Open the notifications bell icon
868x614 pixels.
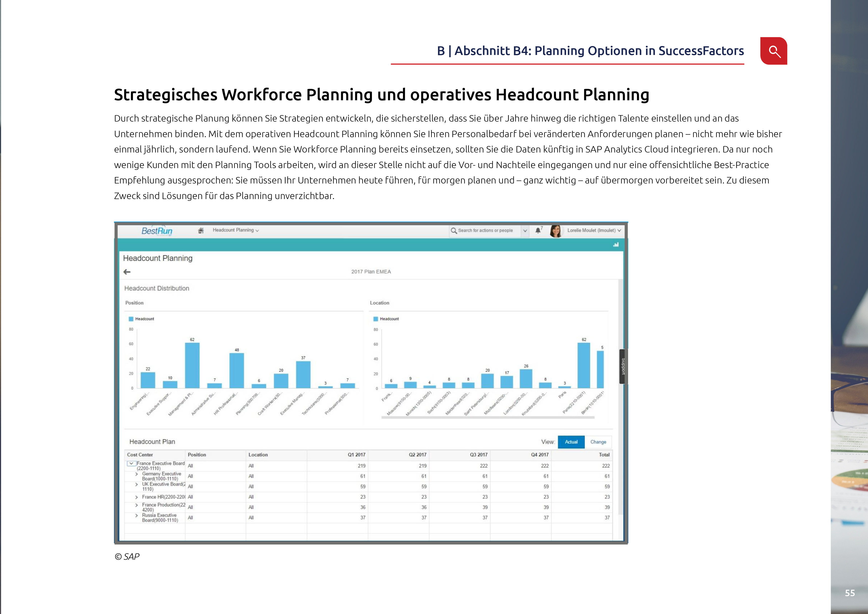point(538,230)
